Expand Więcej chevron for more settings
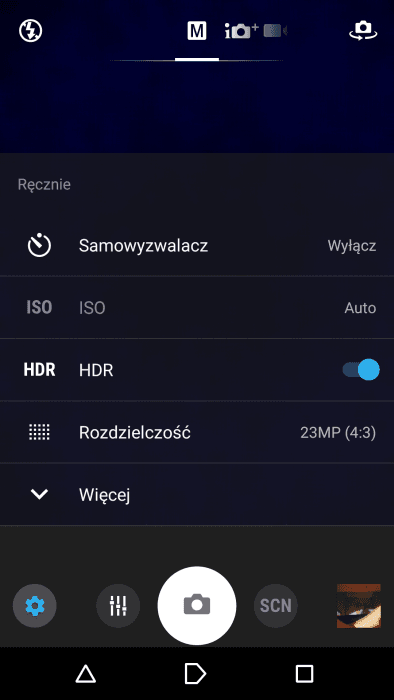 click(39, 494)
